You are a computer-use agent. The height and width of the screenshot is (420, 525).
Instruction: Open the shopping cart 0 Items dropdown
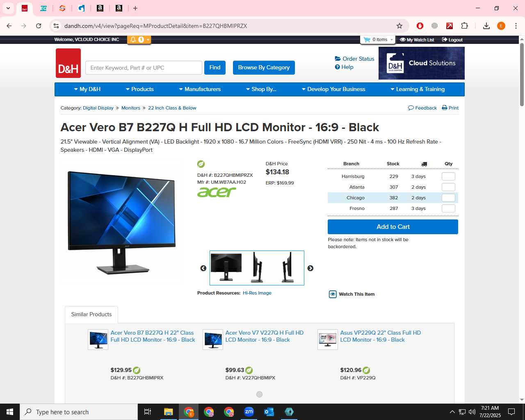378,39
